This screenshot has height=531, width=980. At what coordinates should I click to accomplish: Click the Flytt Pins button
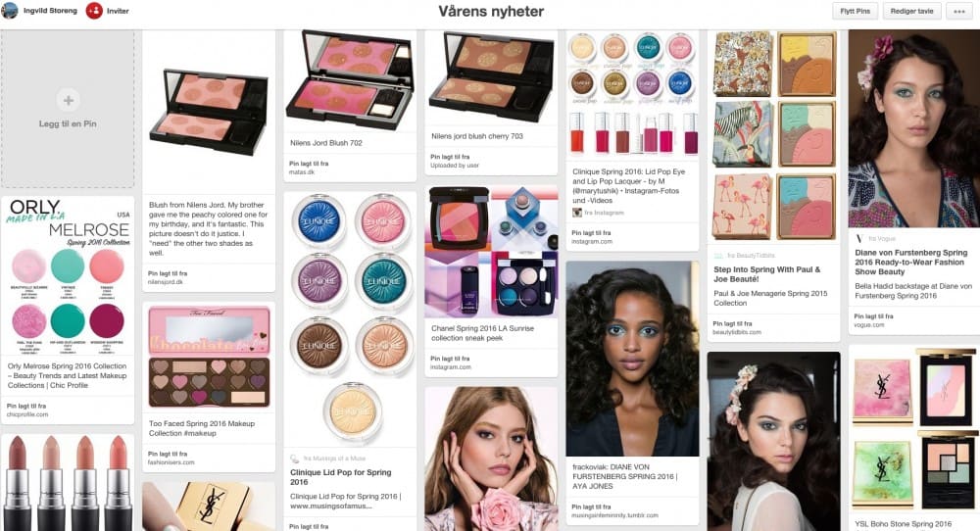[855, 11]
